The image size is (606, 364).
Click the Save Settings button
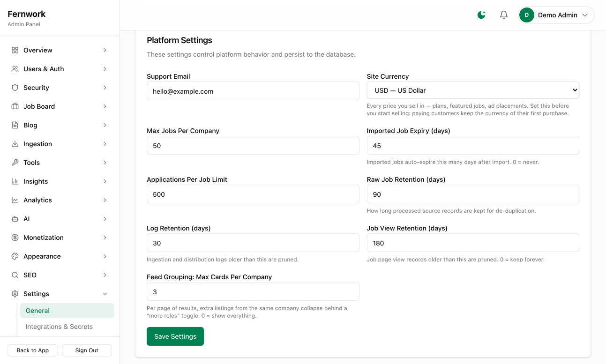[x=175, y=336]
